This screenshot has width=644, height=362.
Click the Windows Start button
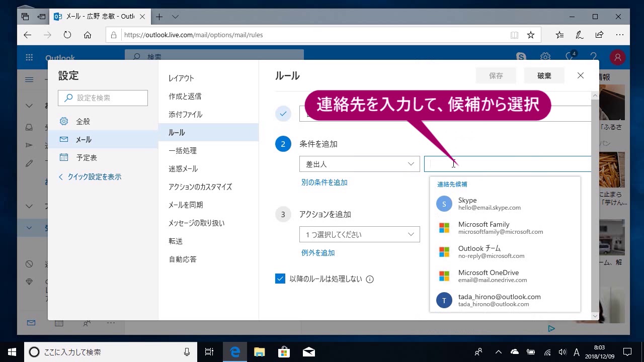click(x=12, y=352)
